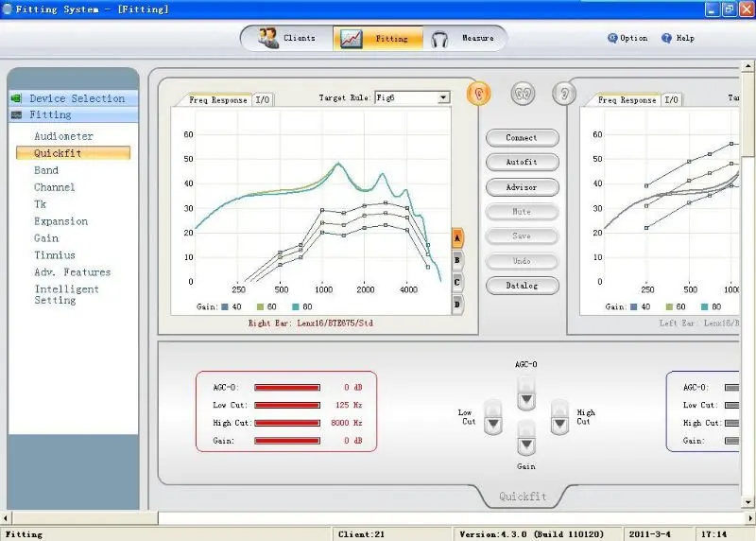
Task: Click the Connect button
Action: (523, 137)
